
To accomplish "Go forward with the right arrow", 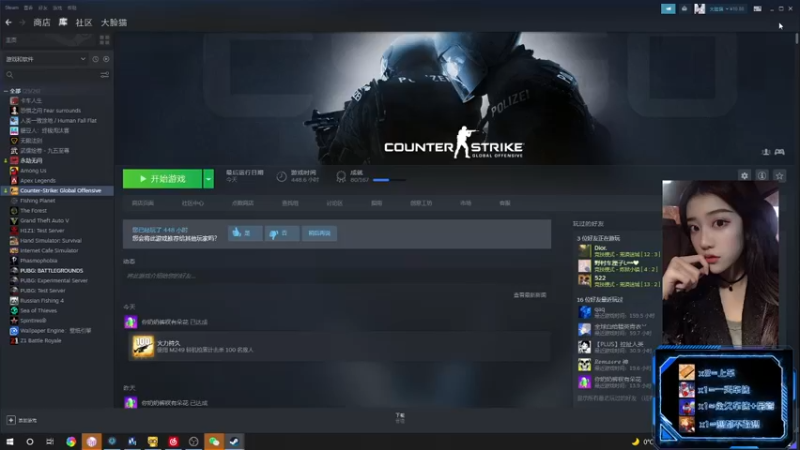I will (22, 22).
